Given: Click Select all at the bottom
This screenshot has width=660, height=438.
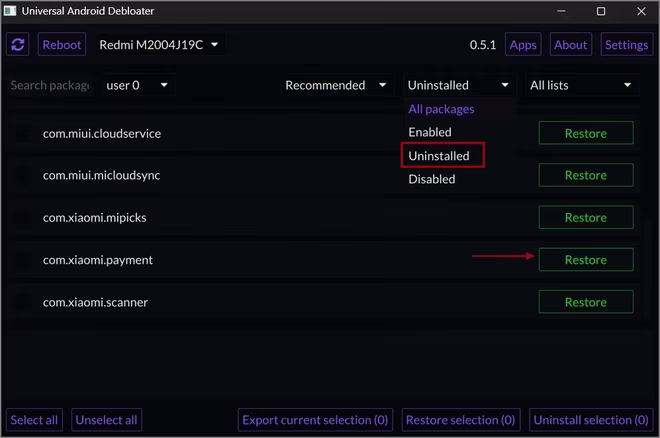Looking at the screenshot, I should [x=34, y=420].
